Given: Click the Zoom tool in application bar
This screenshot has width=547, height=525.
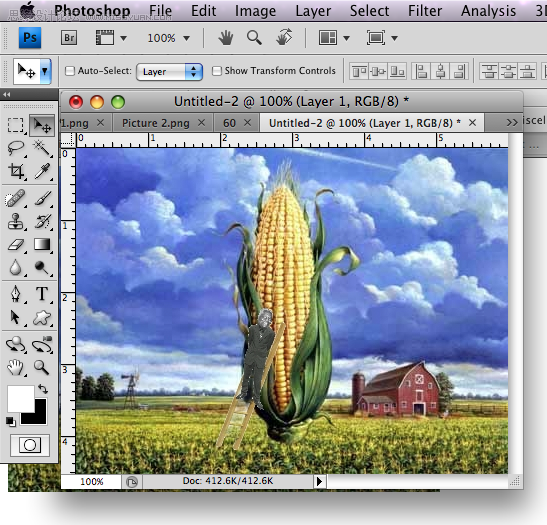Looking at the screenshot, I should coord(254,38).
